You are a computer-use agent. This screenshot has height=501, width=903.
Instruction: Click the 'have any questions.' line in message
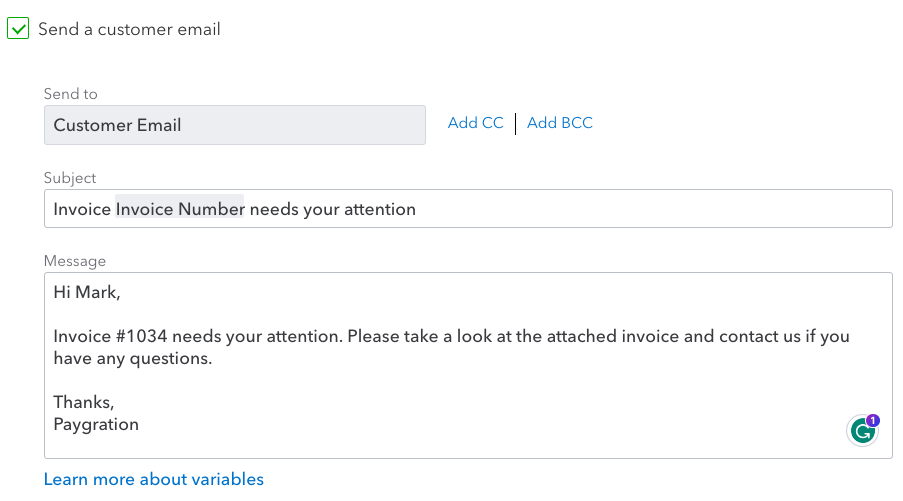(132, 358)
